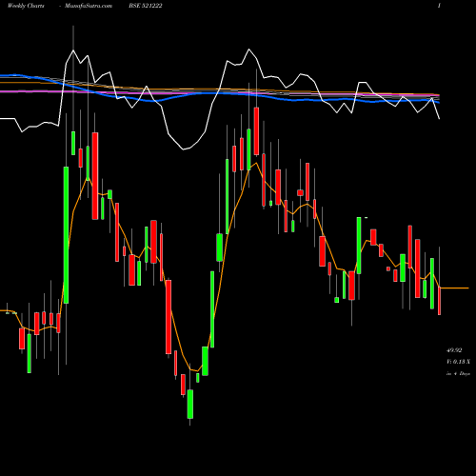Click the 'Weekly Charts' title text
This screenshot has height=476, width=476.
26,6
